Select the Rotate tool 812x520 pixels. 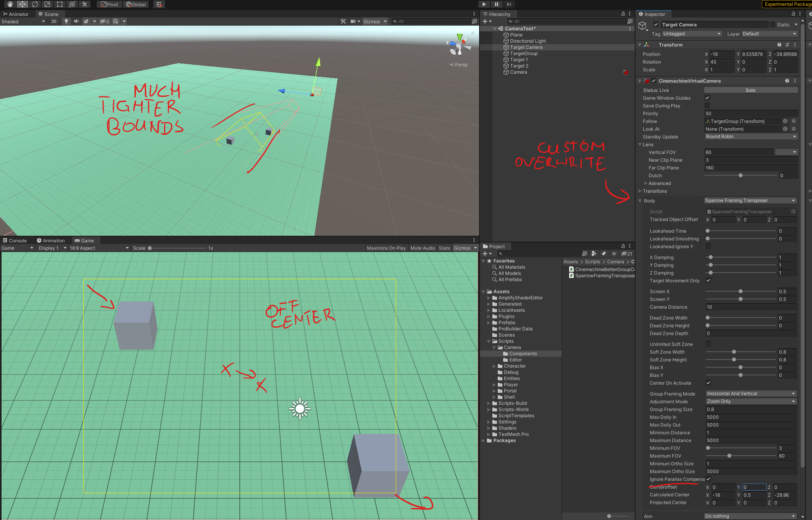click(x=35, y=4)
